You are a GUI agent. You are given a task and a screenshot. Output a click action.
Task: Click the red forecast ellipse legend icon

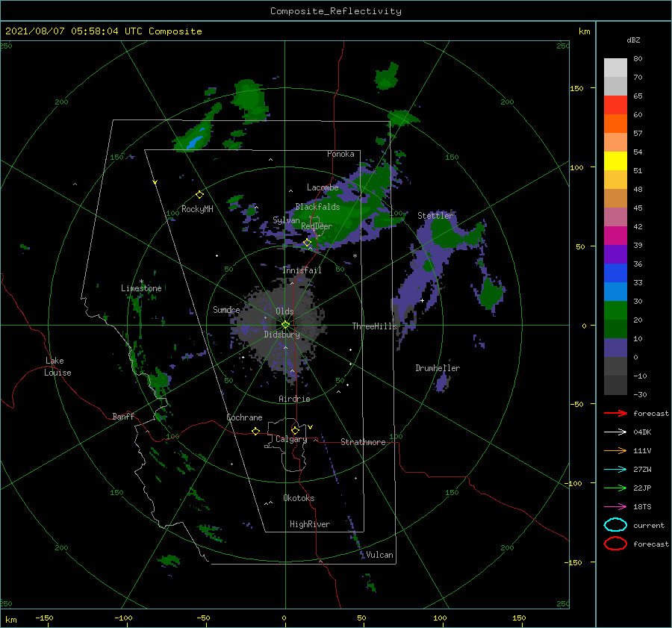pos(615,544)
